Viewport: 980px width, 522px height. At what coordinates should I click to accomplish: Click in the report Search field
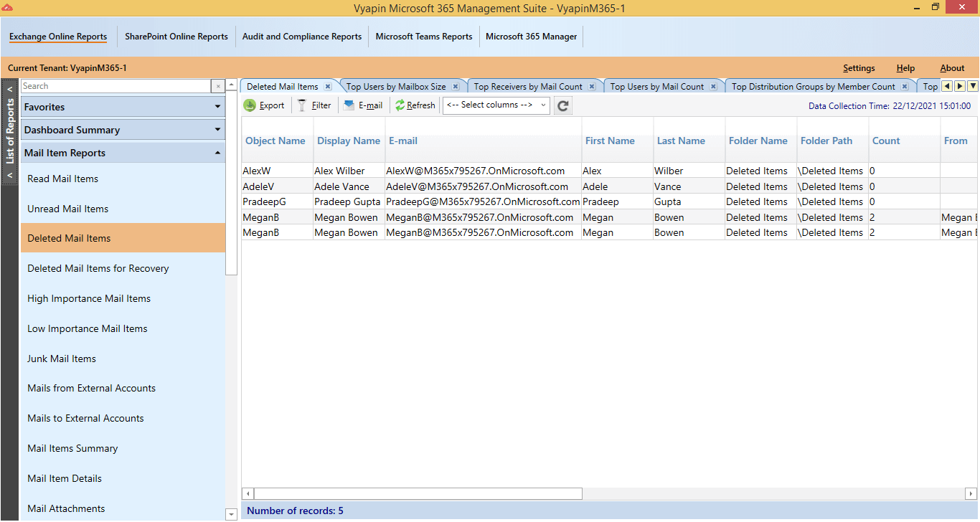[116, 86]
